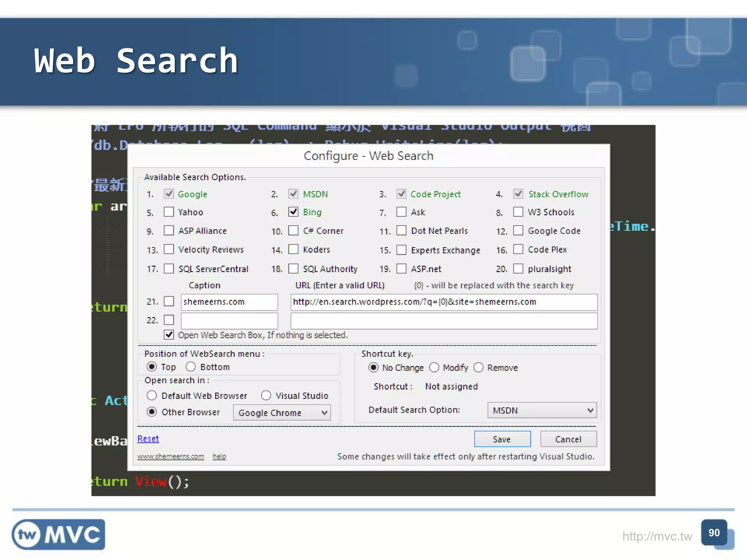This screenshot has height=560, width=747.
Task: Enable the Yahoo search option
Action: (169, 212)
